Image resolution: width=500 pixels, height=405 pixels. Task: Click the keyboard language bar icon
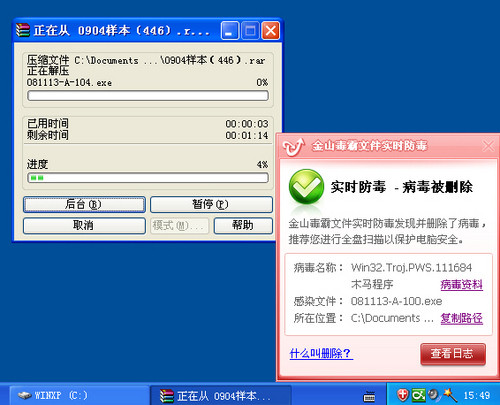[x=369, y=396]
